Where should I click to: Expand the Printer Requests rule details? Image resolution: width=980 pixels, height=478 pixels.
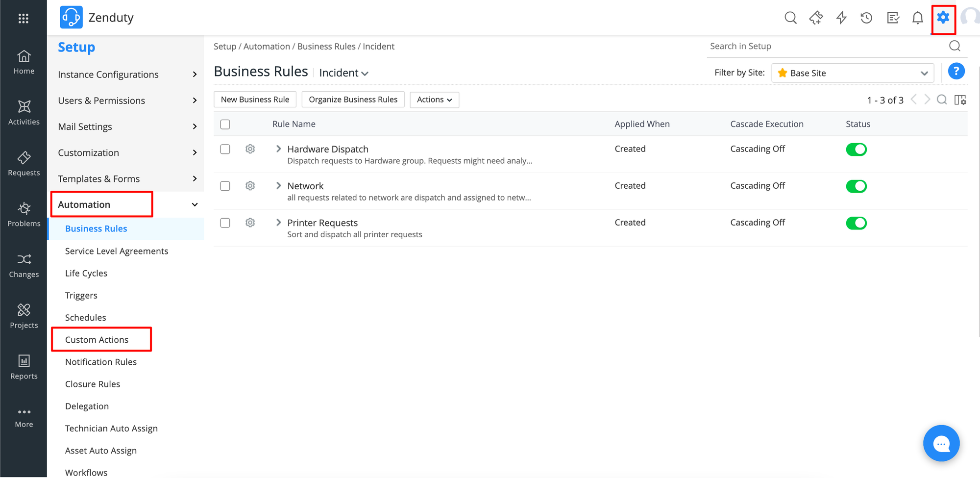click(278, 222)
